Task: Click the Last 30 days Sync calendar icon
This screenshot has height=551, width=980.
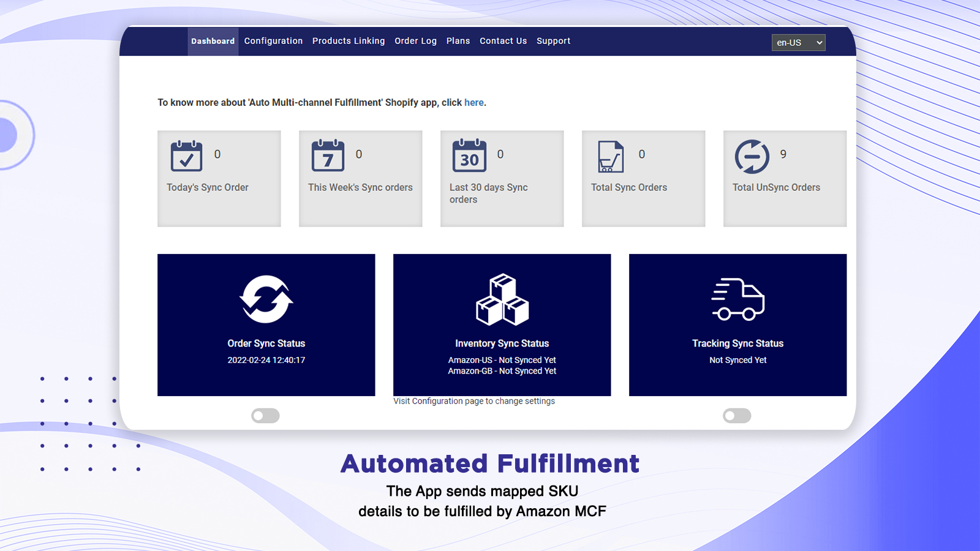Action: pos(469,157)
